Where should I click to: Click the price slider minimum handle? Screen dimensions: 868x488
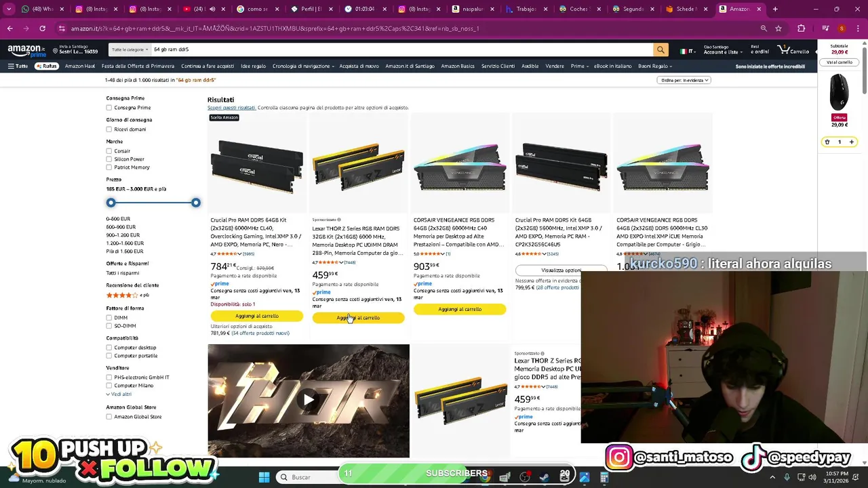coord(111,203)
